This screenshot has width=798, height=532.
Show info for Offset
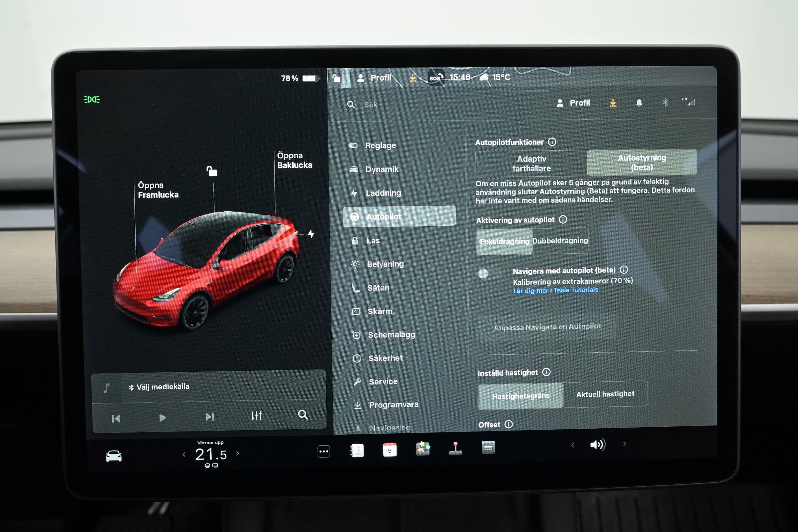point(508,424)
